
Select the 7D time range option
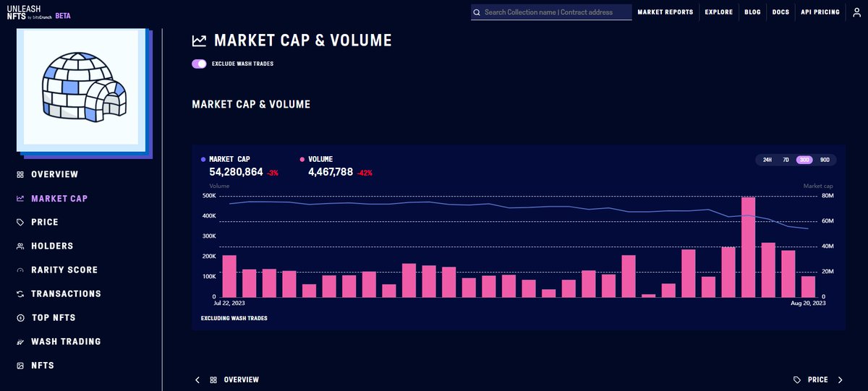786,160
